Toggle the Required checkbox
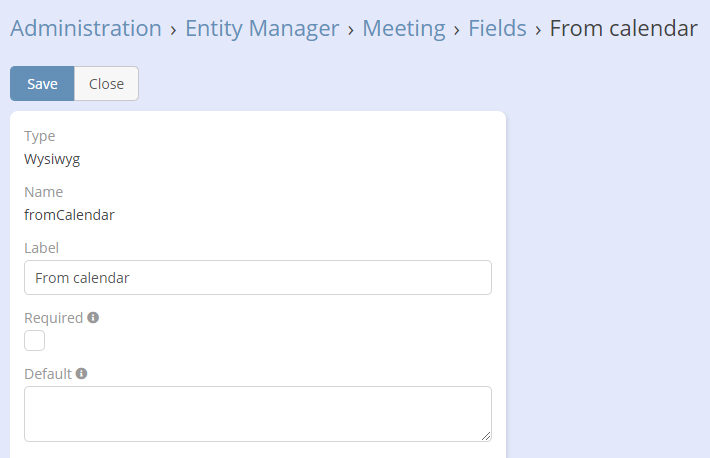 click(x=35, y=341)
